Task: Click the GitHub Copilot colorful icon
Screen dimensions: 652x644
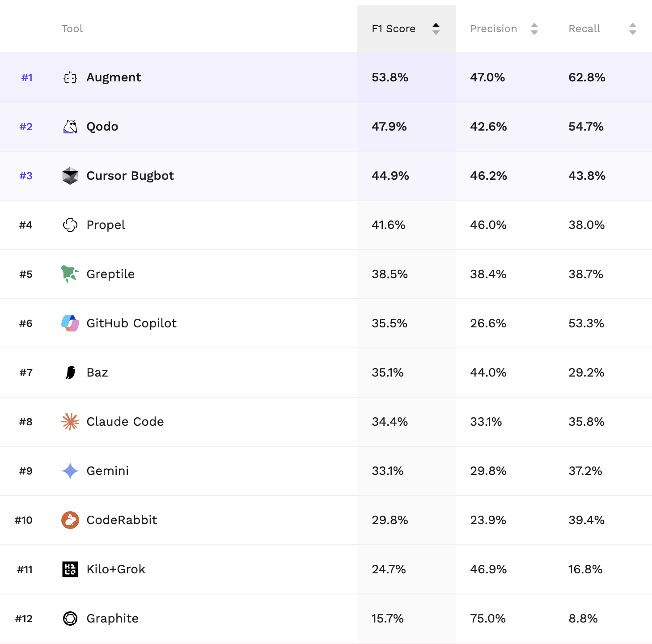Action: [70, 323]
